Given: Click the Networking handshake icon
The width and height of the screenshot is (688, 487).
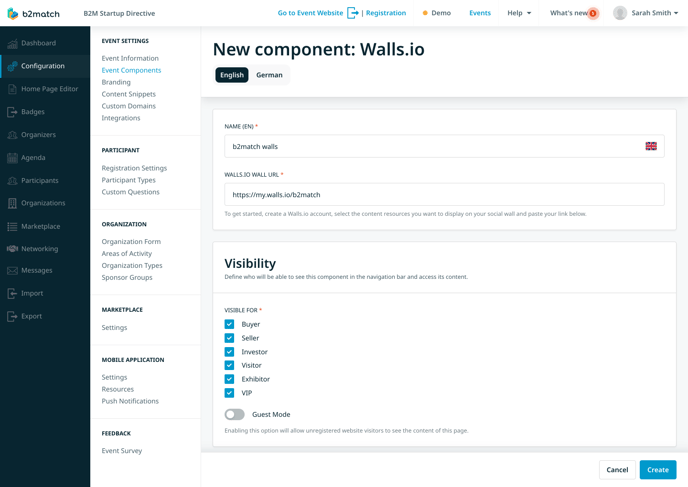Looking at the screenshot, I should [x=12, y=249].
